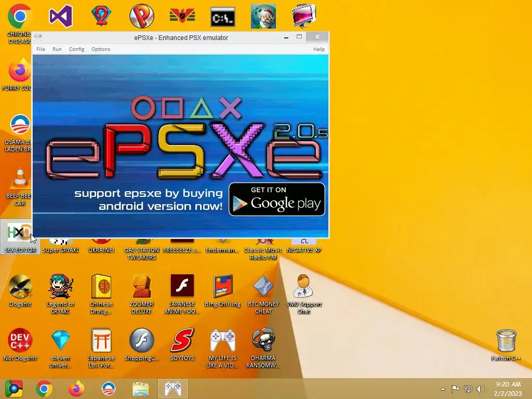Launch Firefox from the taskbar
The image size is (532, 399).
click(x=76, y=389)
